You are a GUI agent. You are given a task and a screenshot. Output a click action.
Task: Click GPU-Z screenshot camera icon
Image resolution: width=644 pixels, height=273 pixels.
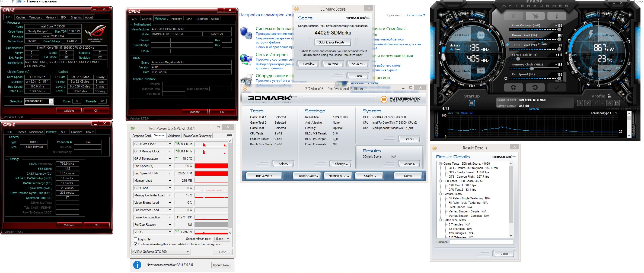229,135
